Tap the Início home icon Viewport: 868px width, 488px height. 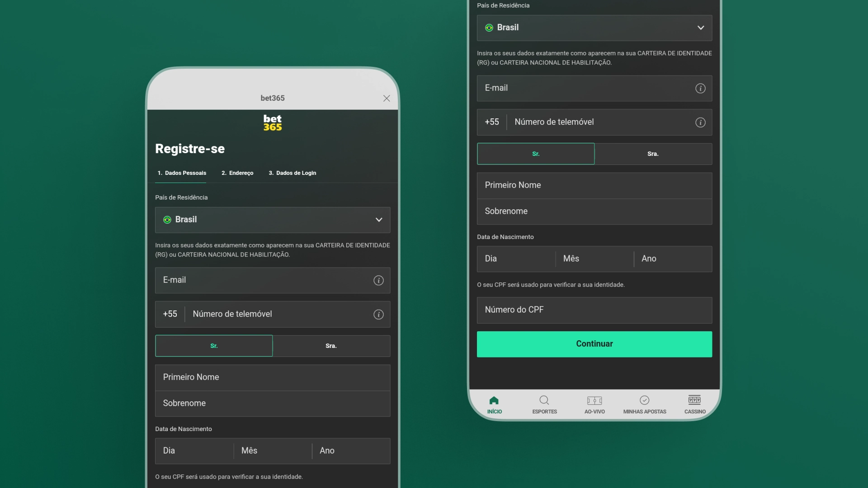494,400
